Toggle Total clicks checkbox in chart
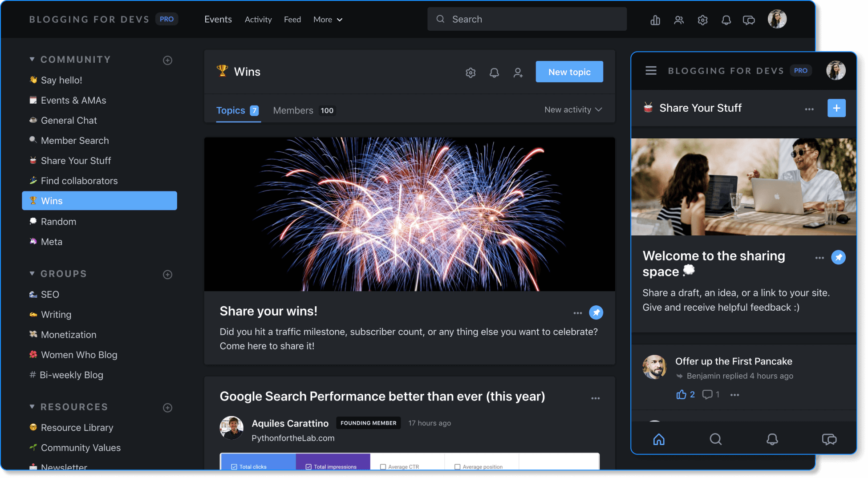Viewport: 868px width, 478px height. click(234, 467)
